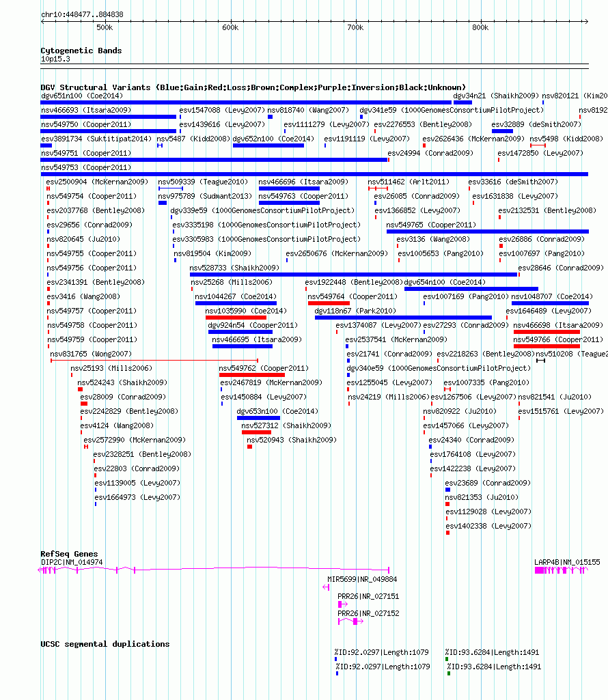Open nsv510208 (Teague) unknown-type variant
The width and height of the screenshot is (608, 700).
click(540, 361)
